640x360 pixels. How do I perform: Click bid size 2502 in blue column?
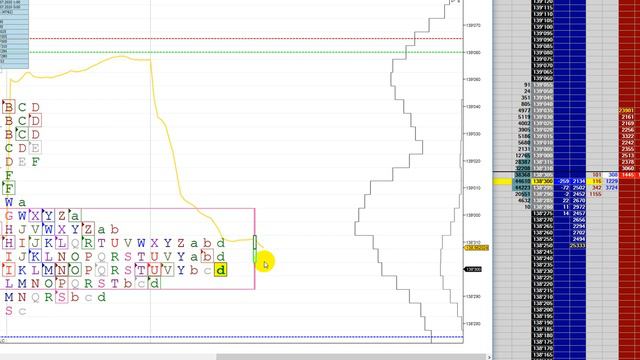(578, 188)
